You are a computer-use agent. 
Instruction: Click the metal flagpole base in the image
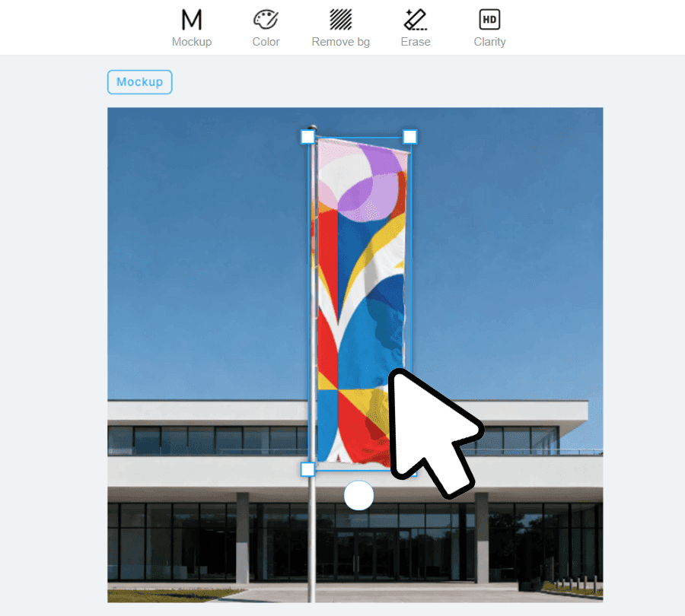(x=312, y=578)
